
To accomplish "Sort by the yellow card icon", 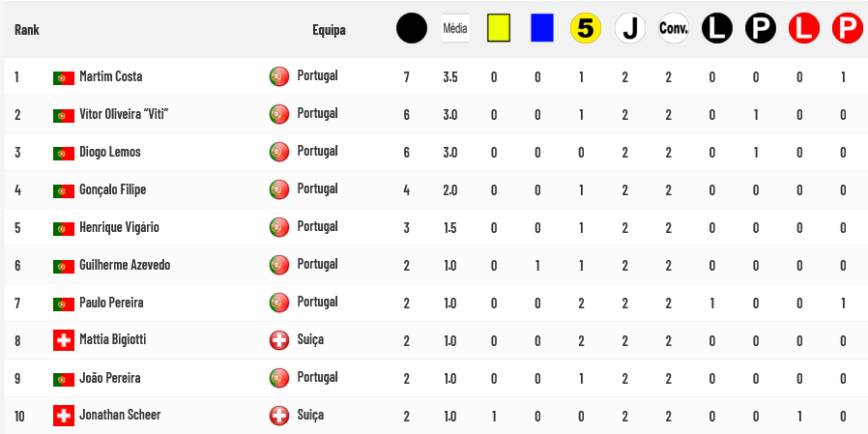I will click(x=499, y=28).
